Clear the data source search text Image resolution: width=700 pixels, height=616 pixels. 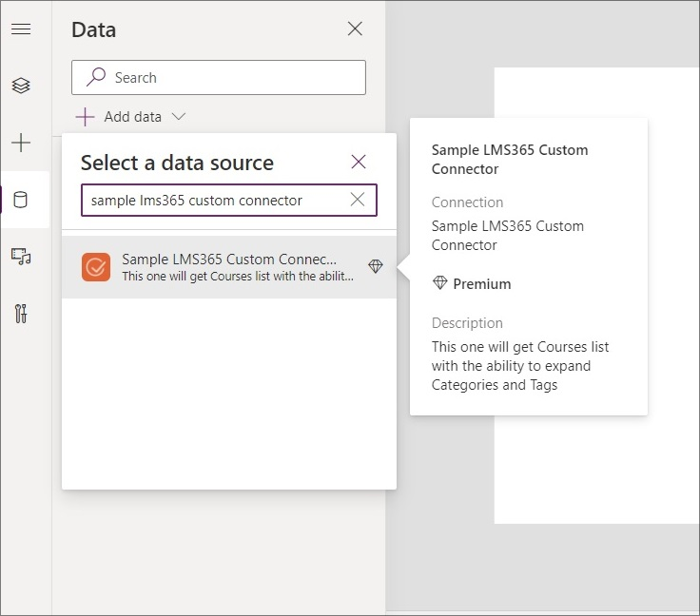(x=358, y=200)
